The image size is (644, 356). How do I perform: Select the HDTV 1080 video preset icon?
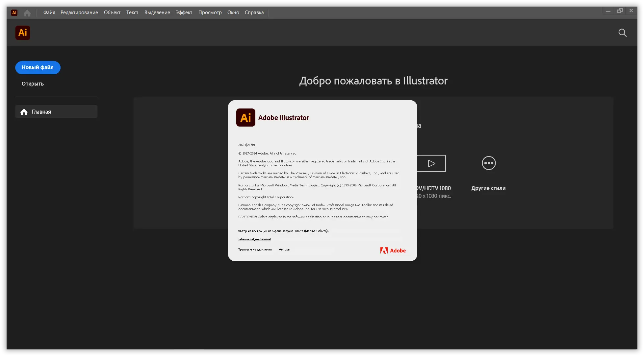(432, 163)
